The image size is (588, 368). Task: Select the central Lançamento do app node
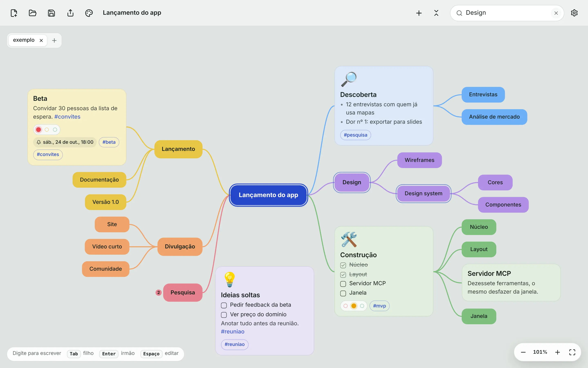point(268,195)
